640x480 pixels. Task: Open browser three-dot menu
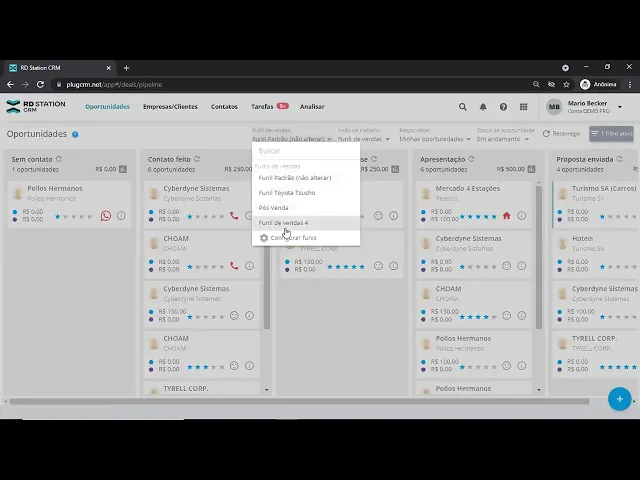(x=630, y=84)
